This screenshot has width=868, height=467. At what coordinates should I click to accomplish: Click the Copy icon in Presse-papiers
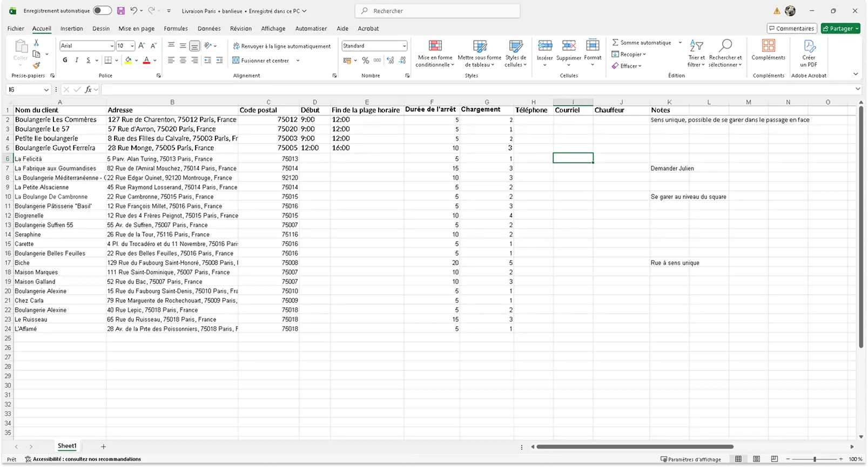click(36, 54)
